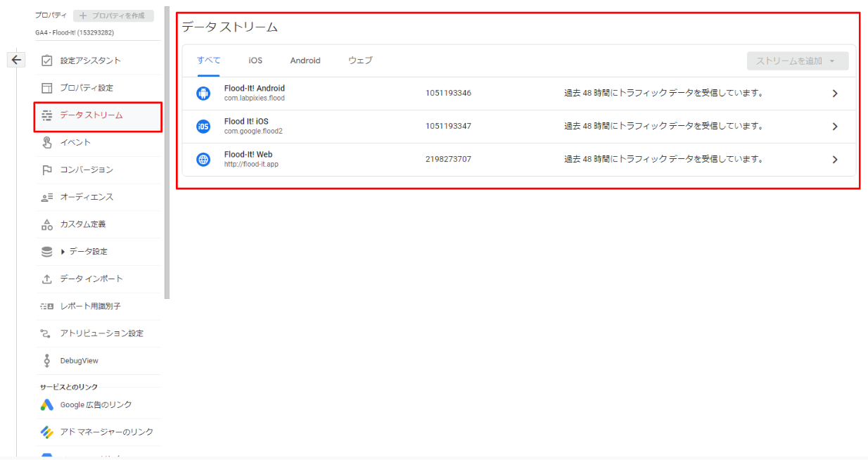Screen dimensions: 868x460
Task: Open Flood-It! Web stream chevron
Action: pyautogui.click(x=835, y=160)
